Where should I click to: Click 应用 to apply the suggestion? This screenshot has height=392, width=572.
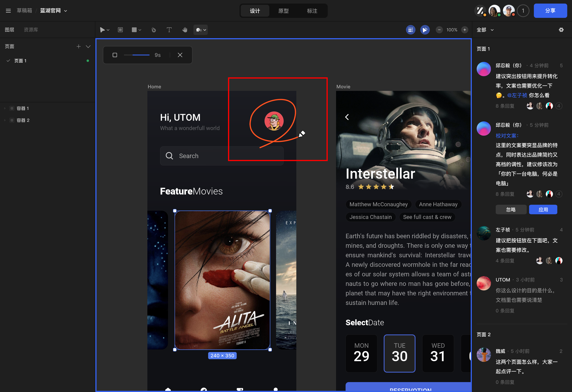(543, 210)
